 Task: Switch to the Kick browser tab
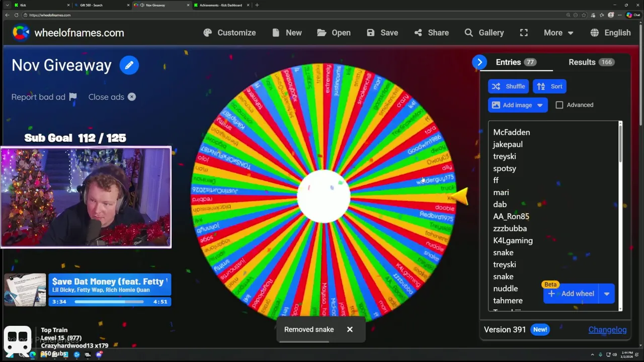[x=43, y=5]
